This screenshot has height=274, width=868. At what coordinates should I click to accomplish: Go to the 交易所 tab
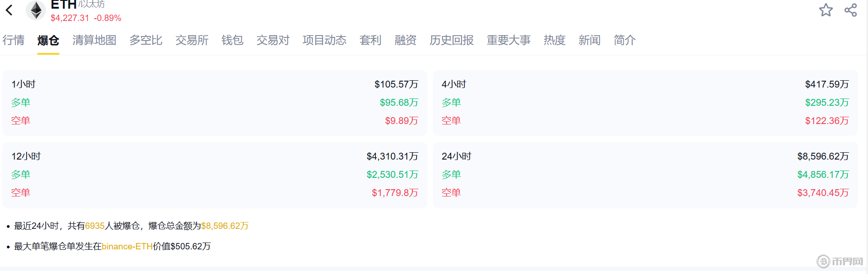coord(192,40)
